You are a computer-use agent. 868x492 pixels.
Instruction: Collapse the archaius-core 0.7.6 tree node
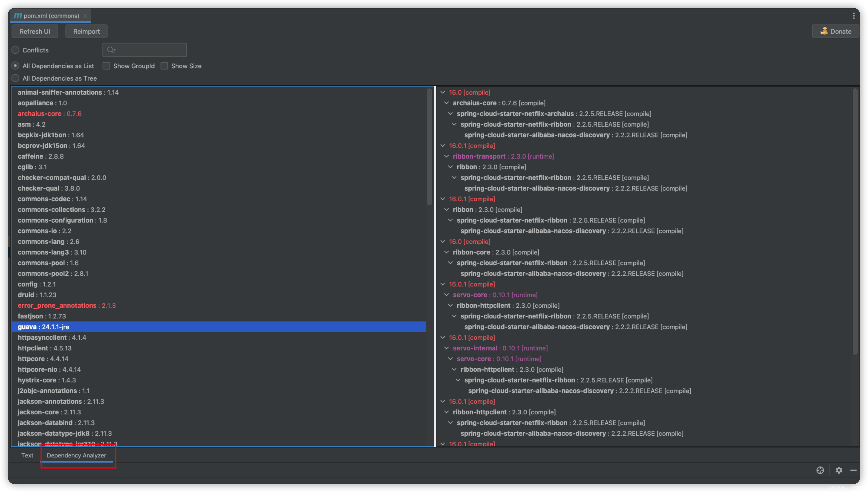click(x=447, y=103)
